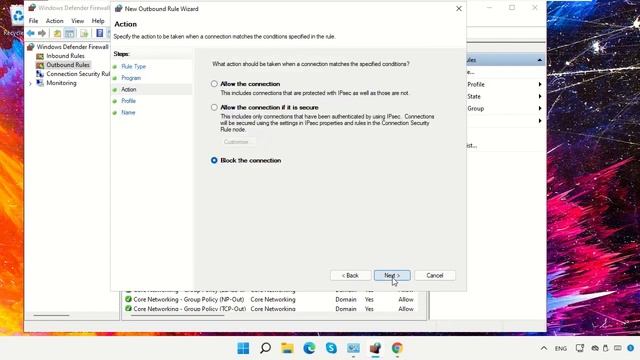Viewport: 640px width, 360px height.
Task: Click horizontal scrollbar of the rules list
Action: click(x=177, y=316)
